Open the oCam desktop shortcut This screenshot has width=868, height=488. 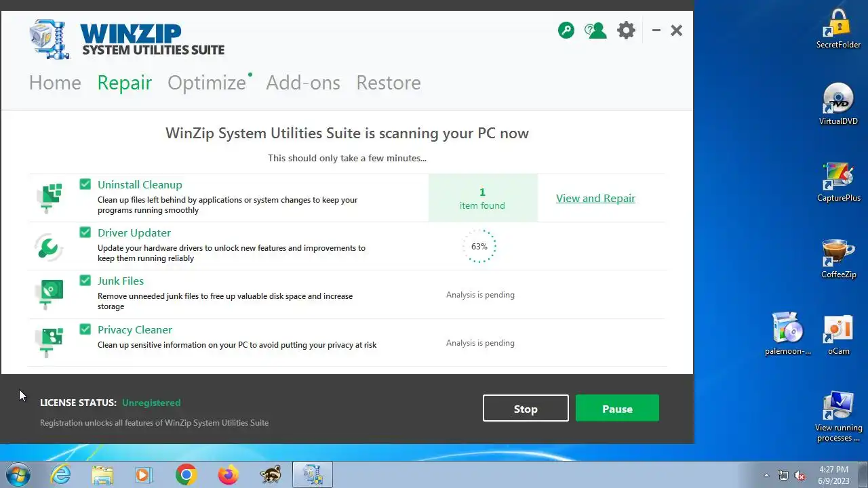tap(838, 334)
